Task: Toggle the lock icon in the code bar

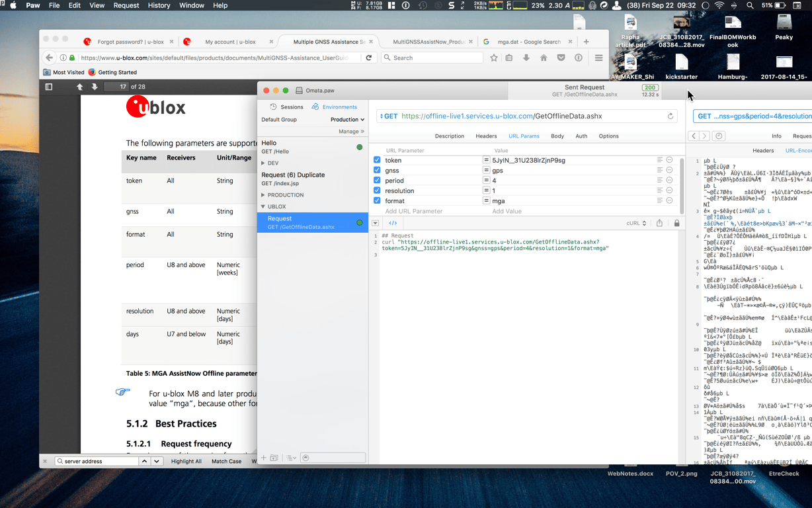Action: pos(676,223)
